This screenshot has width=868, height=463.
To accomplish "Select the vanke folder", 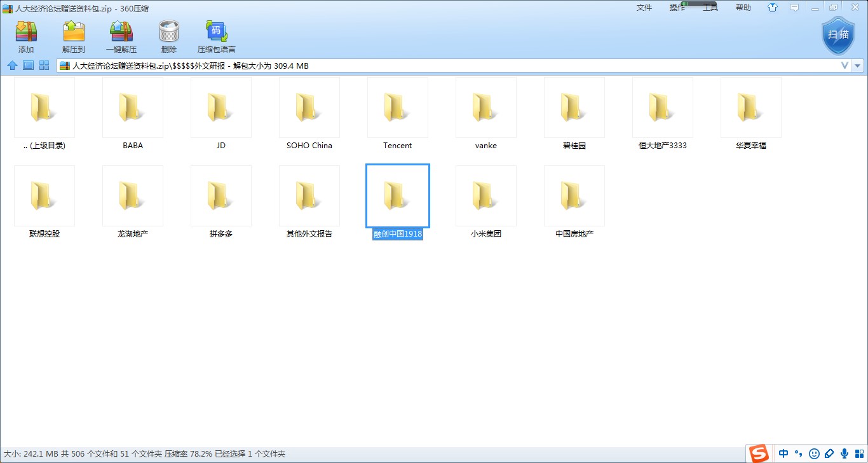I will point(485,114).
